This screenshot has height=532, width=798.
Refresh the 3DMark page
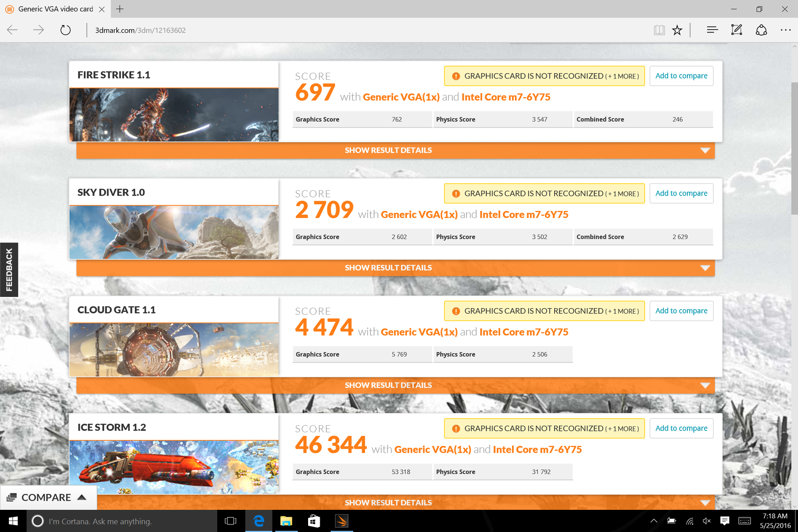(65, 30)
